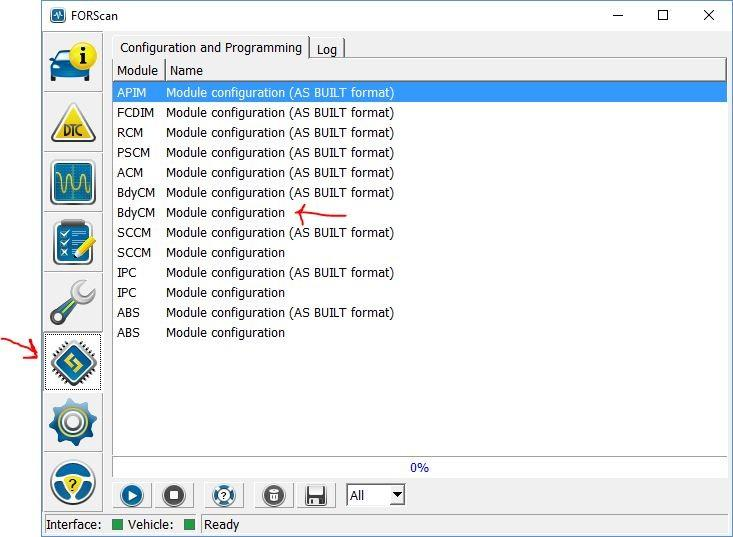733x537 pixels.
Task: Select IPC plain Module configuration row
Action: [x=419, y=293]
